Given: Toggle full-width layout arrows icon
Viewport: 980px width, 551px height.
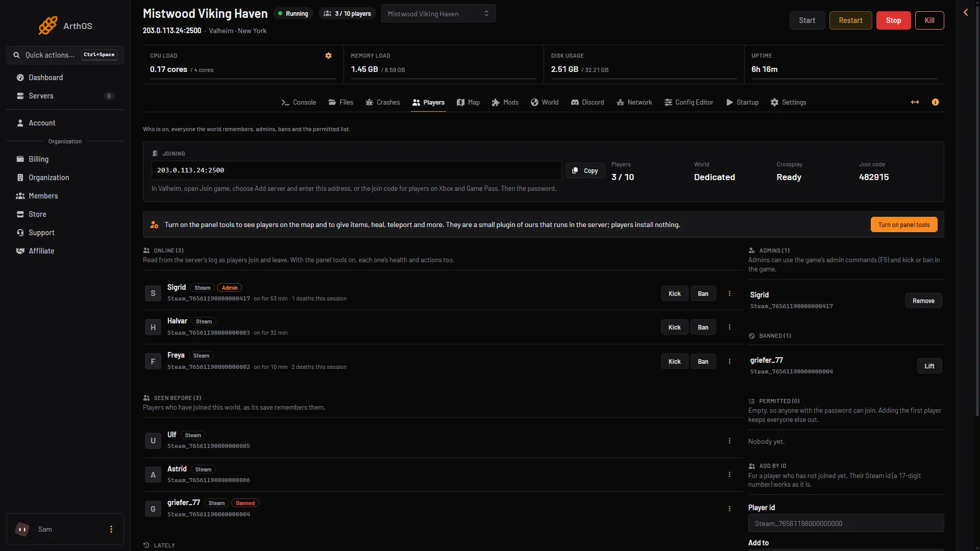Looking at the screenshot, I should pos(915,103).
